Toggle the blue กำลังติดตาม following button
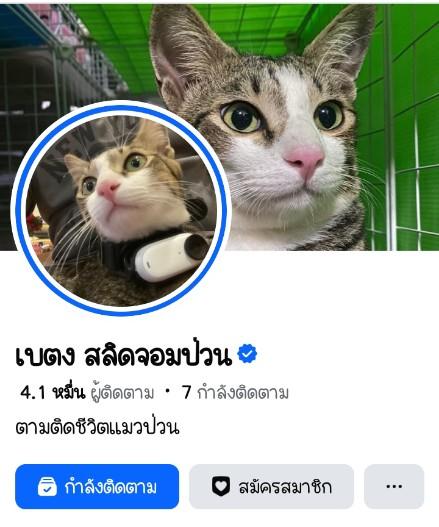The height and width of the screenshot is (527, 439). coord(97,486)
